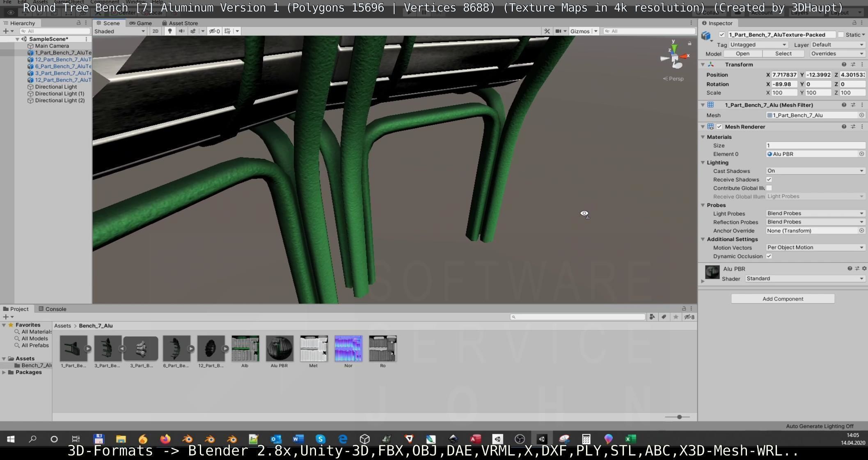Open the Cast Shadows dropdown

(x=815, y=171)
